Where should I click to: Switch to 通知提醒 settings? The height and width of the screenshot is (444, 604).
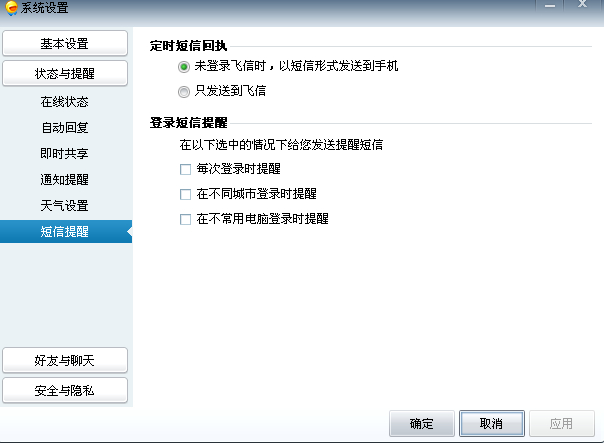pos(65,179)
